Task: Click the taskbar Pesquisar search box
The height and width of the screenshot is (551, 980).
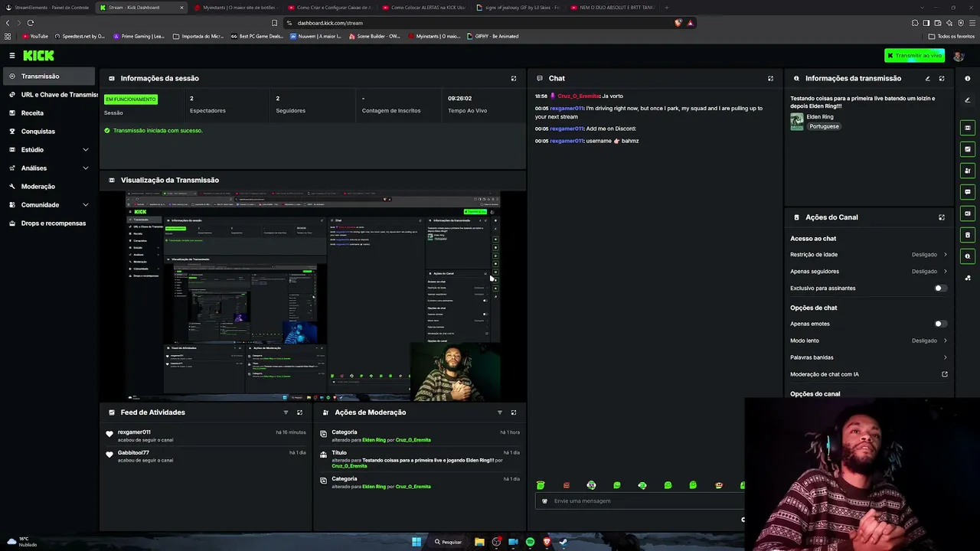Action: point(449,542)
